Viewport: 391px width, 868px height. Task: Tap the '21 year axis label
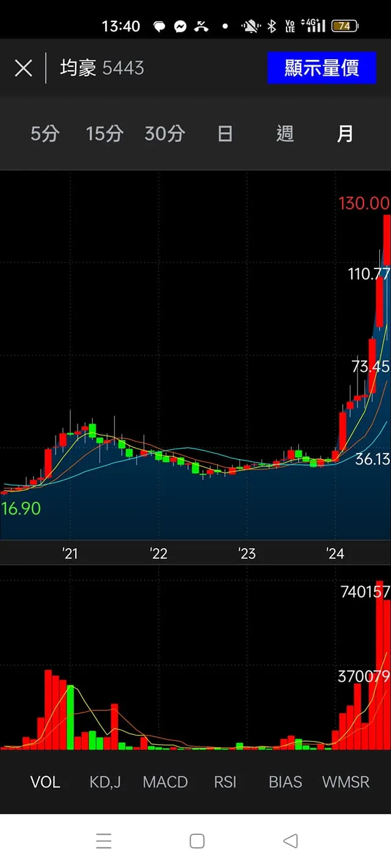[70, 554]
